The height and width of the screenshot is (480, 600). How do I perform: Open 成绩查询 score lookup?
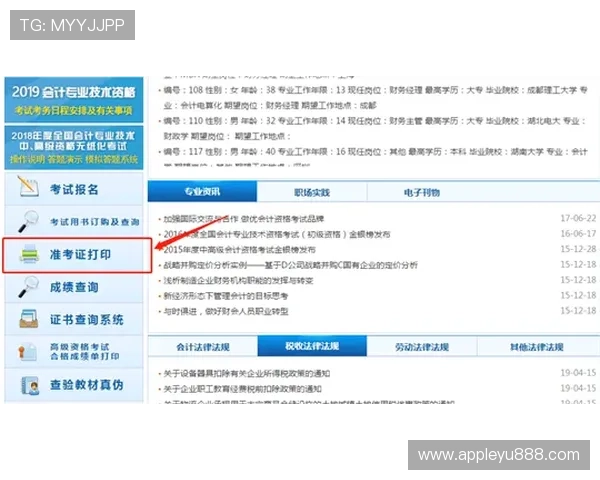tap(74, 287)
